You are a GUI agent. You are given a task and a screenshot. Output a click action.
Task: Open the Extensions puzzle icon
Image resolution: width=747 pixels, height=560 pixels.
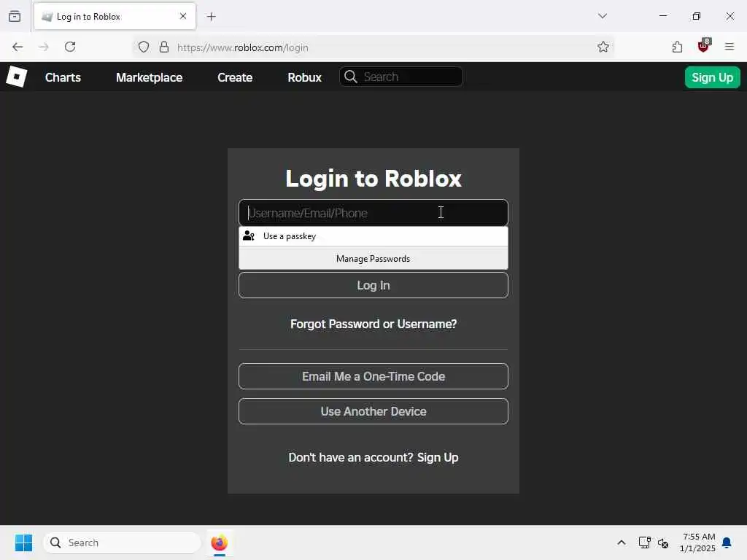677,47
